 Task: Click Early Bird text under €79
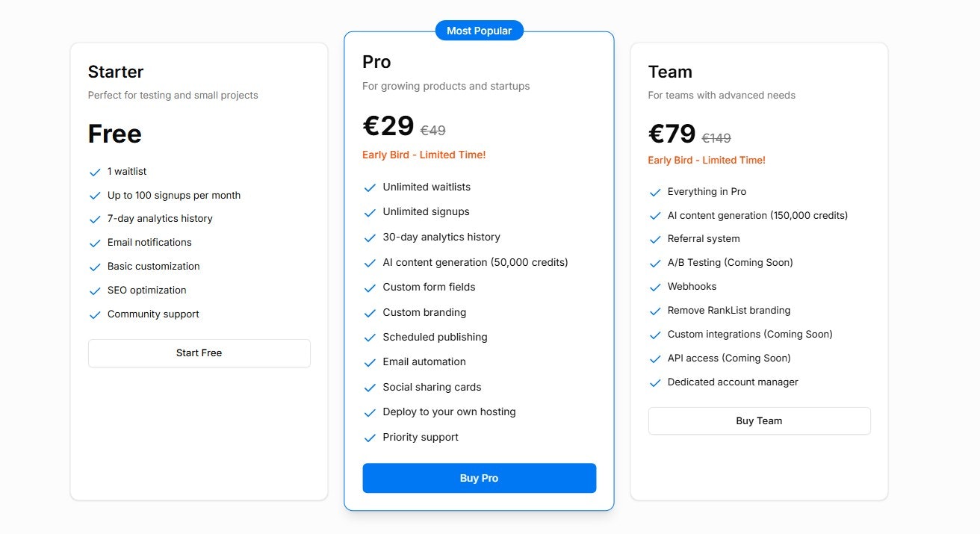[707, 160]
